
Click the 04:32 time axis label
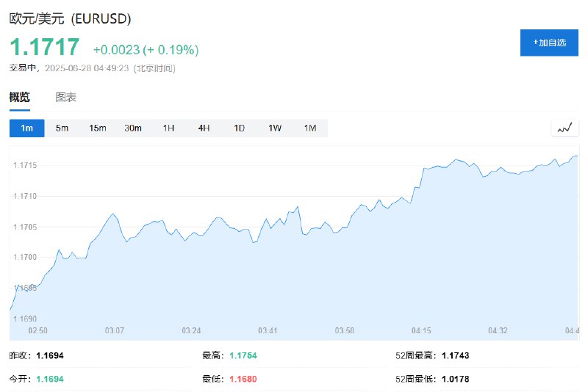498,330
